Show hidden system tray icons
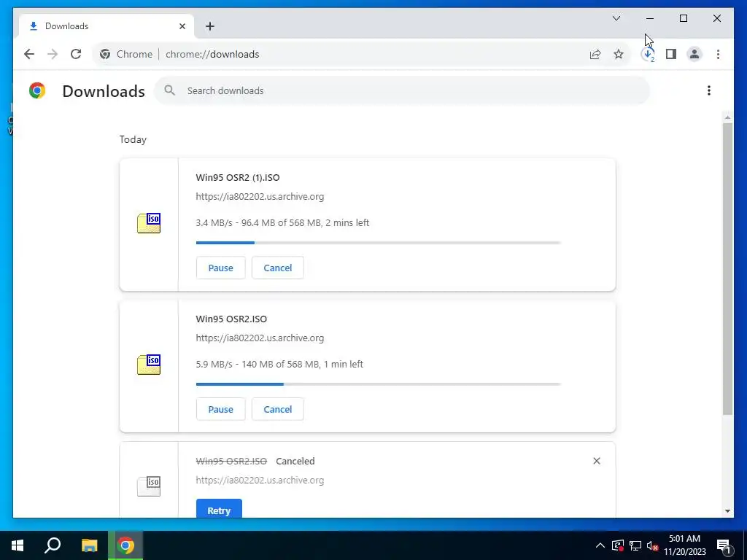The image size is (747, 560). 600,545
